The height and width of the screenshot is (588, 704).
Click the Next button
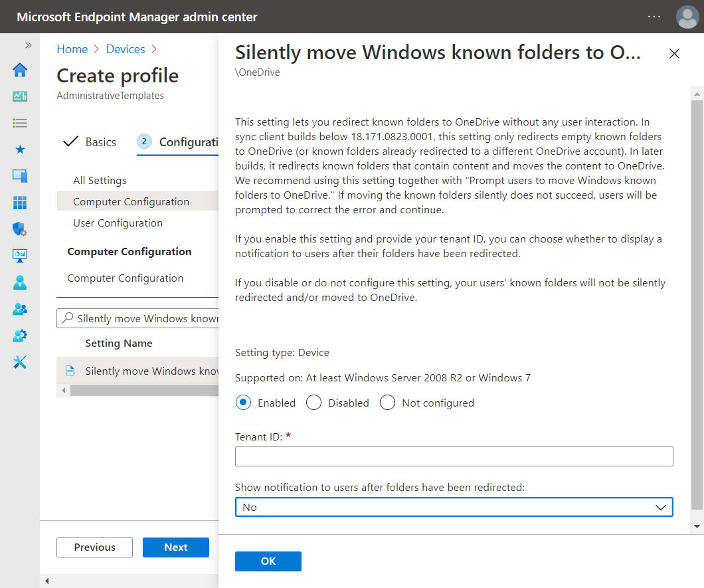[176, 547]
